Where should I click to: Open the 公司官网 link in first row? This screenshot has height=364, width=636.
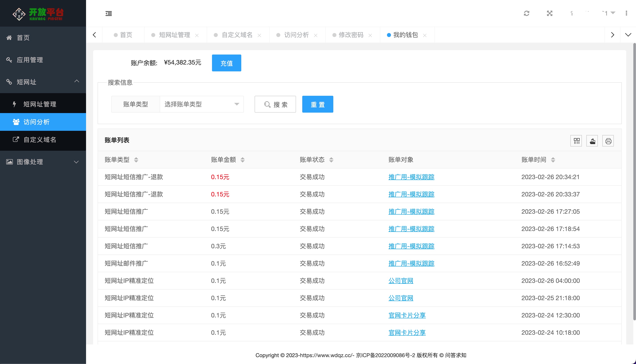[401, 281]
